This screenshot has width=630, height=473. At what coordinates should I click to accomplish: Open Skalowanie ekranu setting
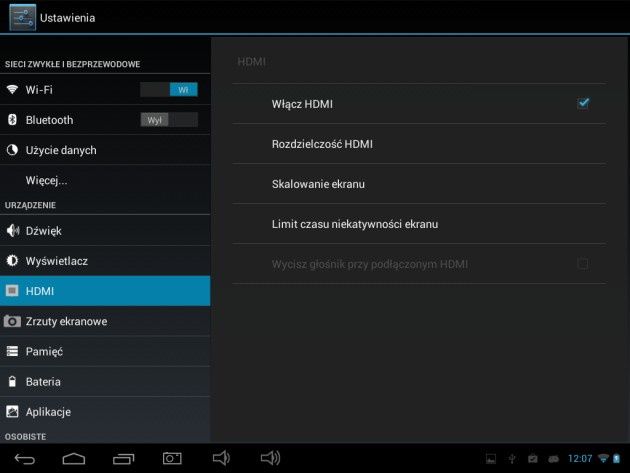[x=419, y=184]
